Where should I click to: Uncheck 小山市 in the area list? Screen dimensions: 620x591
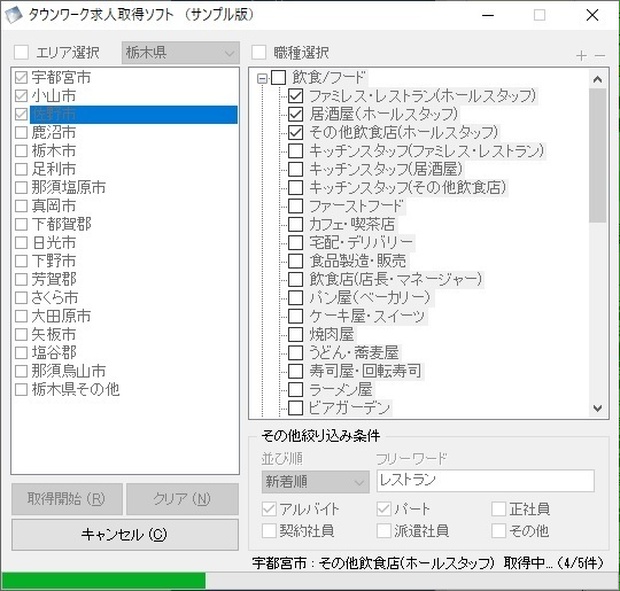click(x=21, y=96)
